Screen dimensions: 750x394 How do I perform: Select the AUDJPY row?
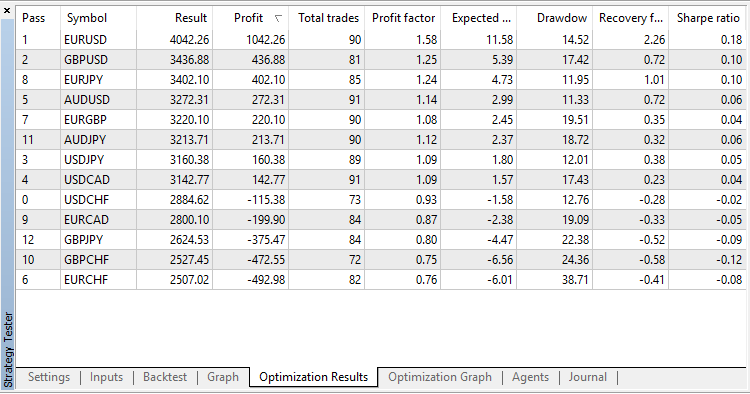[381, 140]
